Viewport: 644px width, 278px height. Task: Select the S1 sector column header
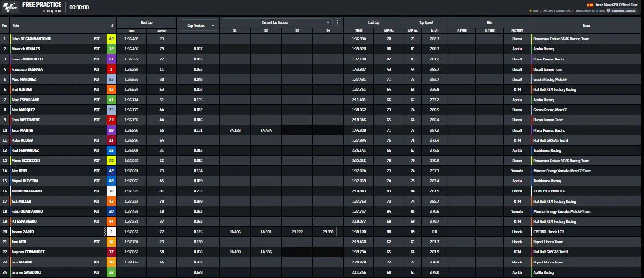point(235,30)
